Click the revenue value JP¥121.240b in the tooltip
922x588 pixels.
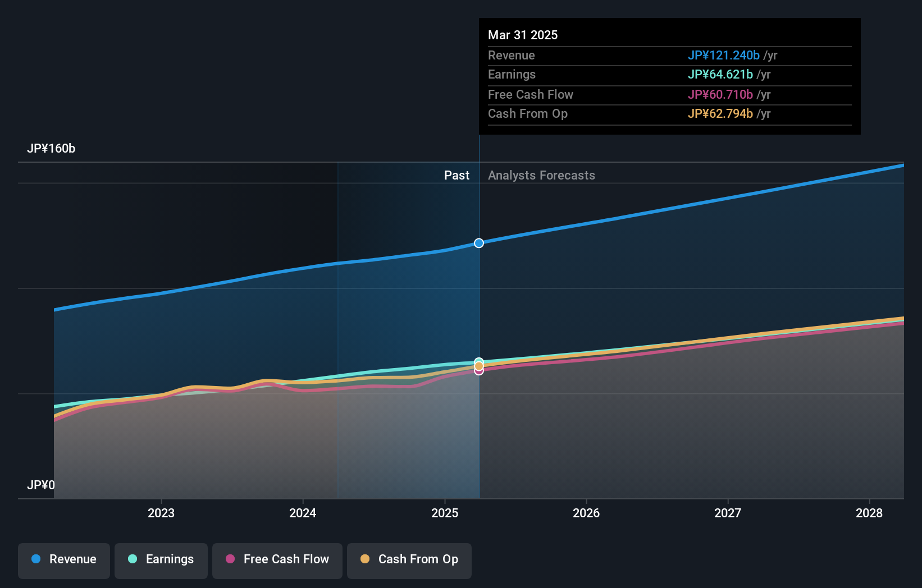click(724, 56)
